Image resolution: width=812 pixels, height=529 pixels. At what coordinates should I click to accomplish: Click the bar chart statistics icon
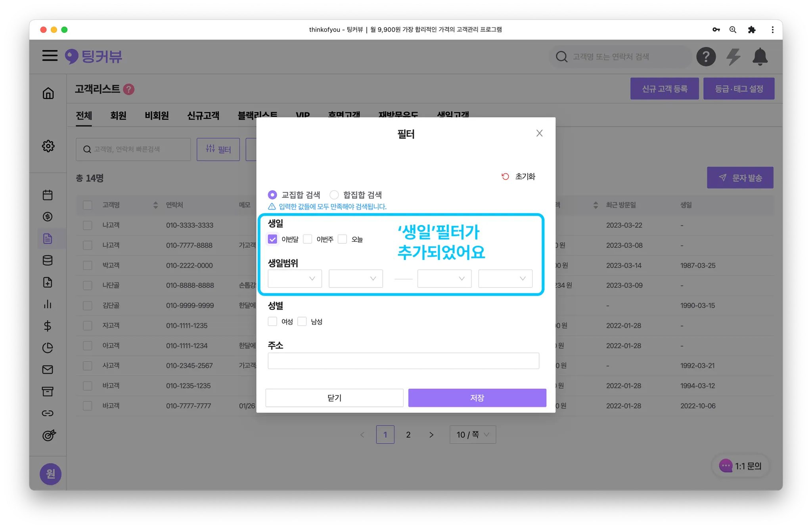tap(48, 304)
